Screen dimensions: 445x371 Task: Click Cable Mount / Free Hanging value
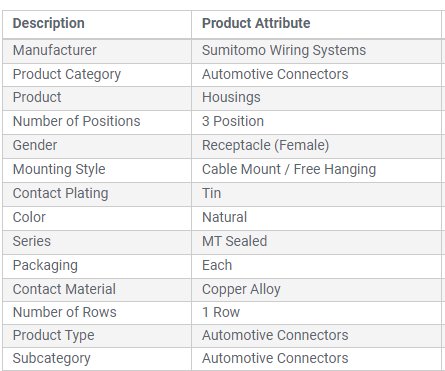point(289,170)
